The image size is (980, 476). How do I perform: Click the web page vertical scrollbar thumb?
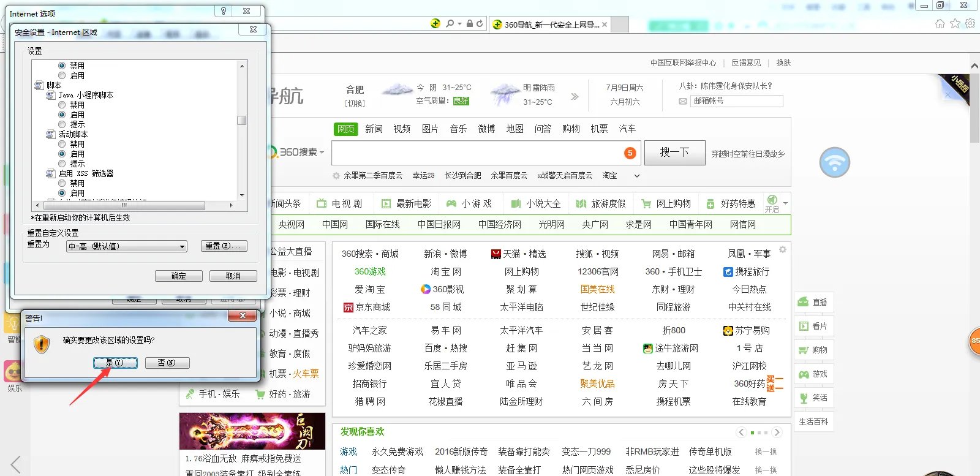click(974, 107)
